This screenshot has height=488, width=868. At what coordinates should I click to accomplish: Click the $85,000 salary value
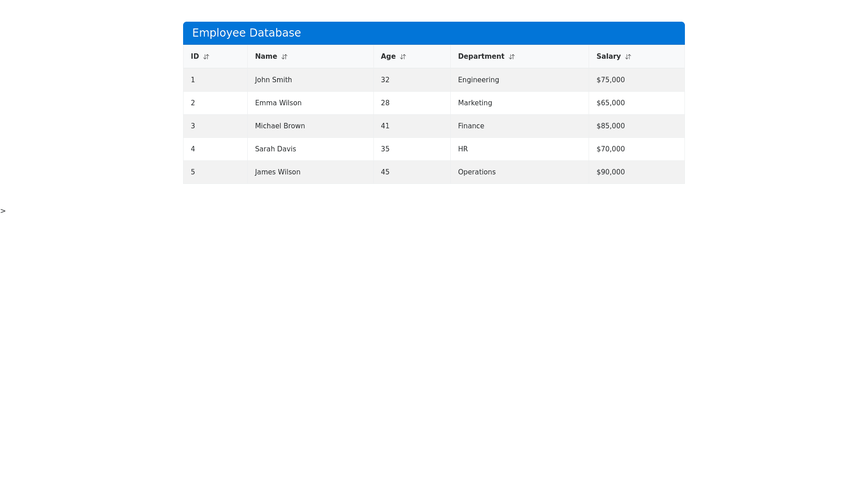click(x=610, y=126)
